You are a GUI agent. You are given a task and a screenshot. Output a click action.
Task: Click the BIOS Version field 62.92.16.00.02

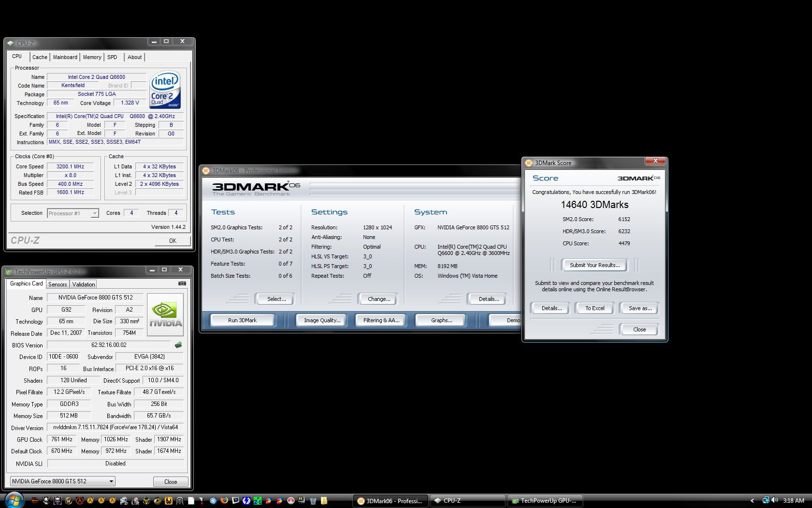(x=109, y=345)
